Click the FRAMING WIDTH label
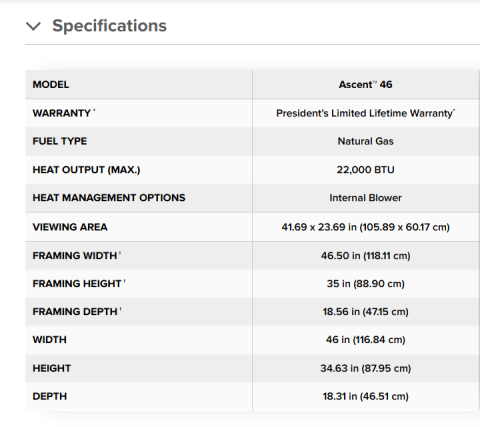This screenshot has height=427, width=480. 75,256
